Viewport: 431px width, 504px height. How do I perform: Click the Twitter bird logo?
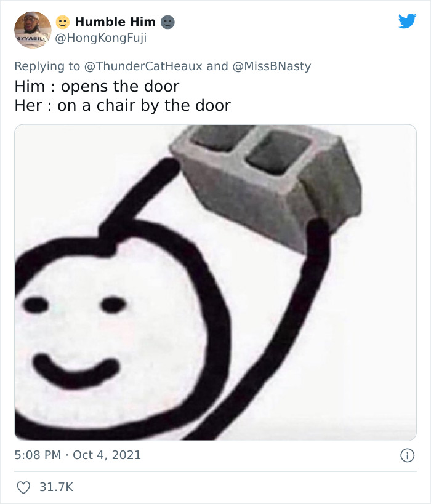407,21
